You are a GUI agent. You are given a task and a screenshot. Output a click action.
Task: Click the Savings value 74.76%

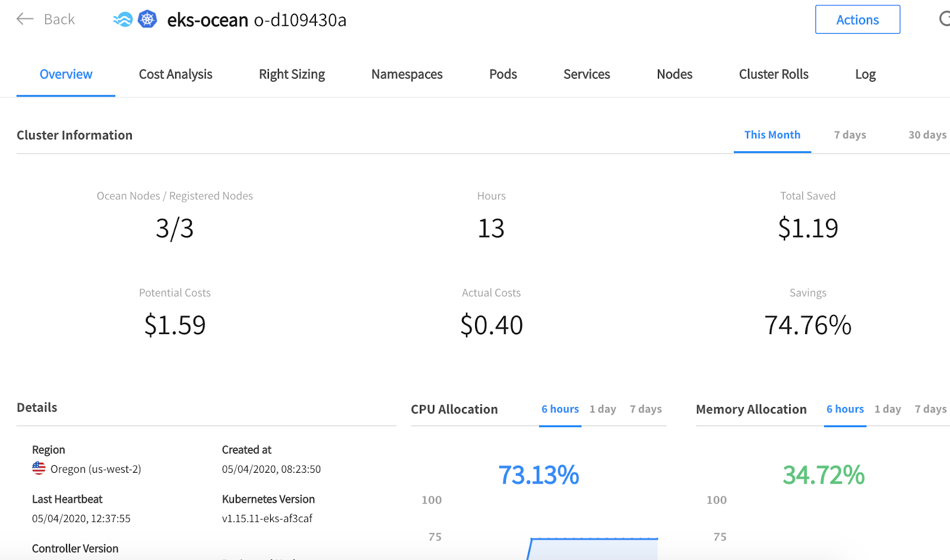point(808,325)
